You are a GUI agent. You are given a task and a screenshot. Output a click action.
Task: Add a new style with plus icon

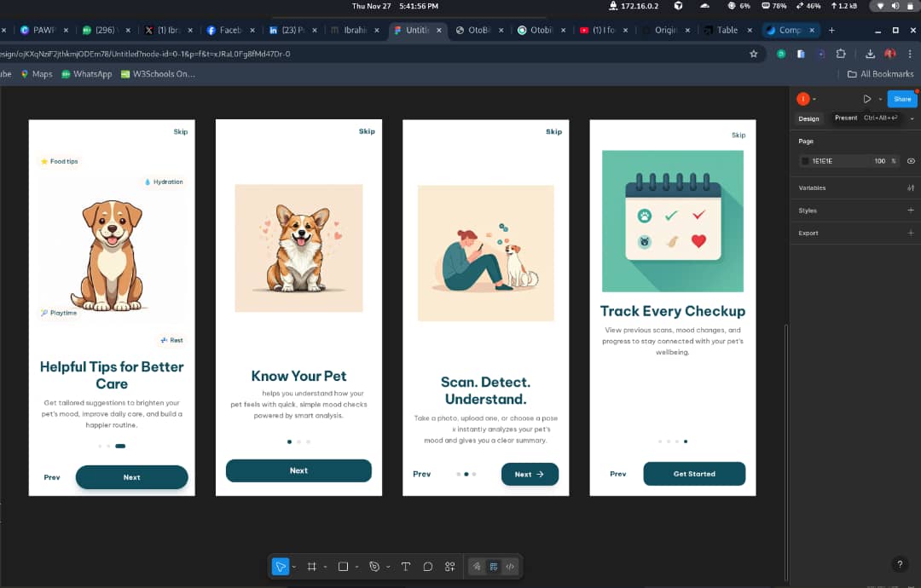coord(911,210)
